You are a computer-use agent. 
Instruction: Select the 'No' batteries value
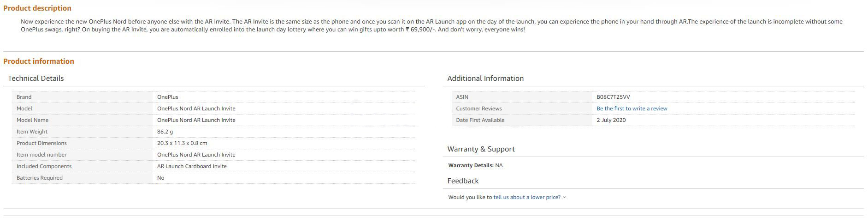(160, 178)
